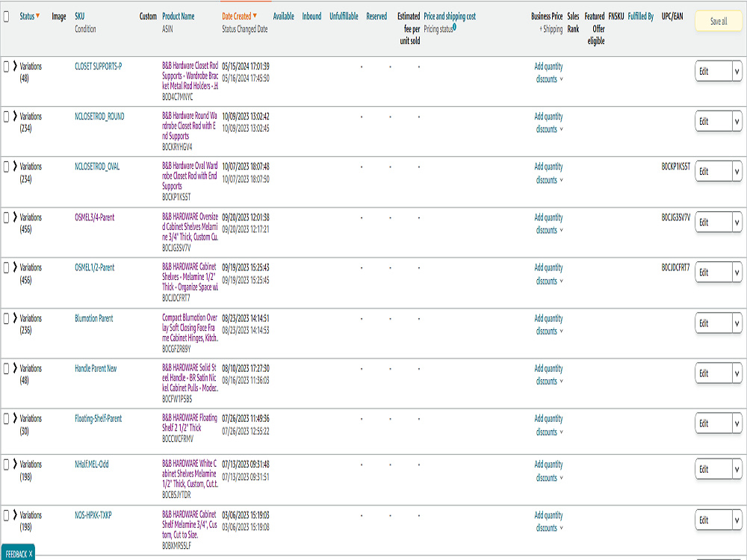747x560 pixels.
Task: Expand variations for OSMEL1/2-Parent
Action: click(x=15, y=267)
